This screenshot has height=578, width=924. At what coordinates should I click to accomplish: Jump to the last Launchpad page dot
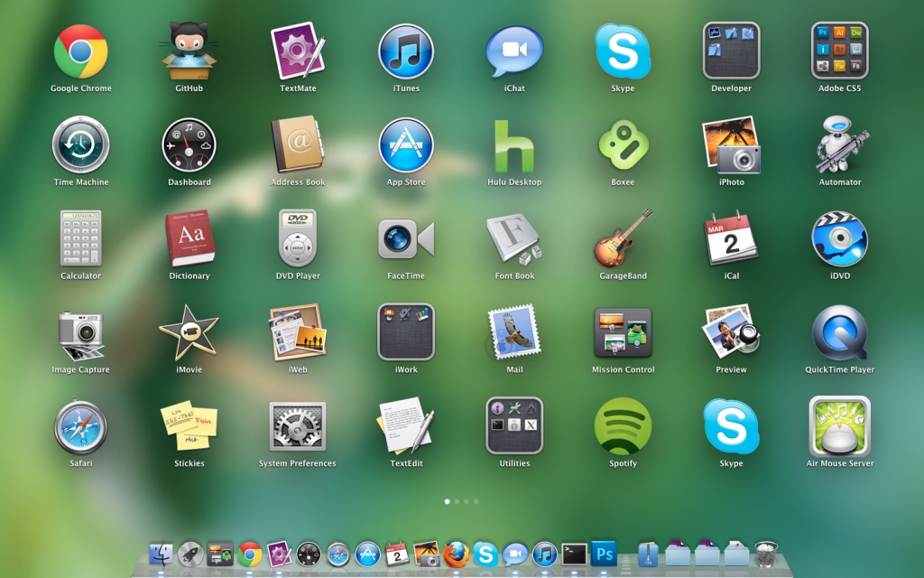[x=476, y=501]
